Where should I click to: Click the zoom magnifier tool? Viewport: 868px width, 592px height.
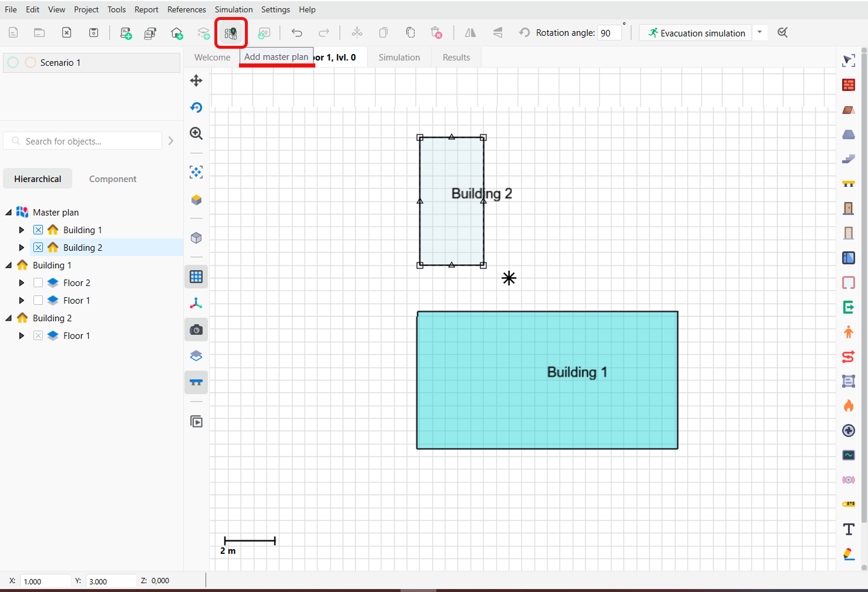196,134
